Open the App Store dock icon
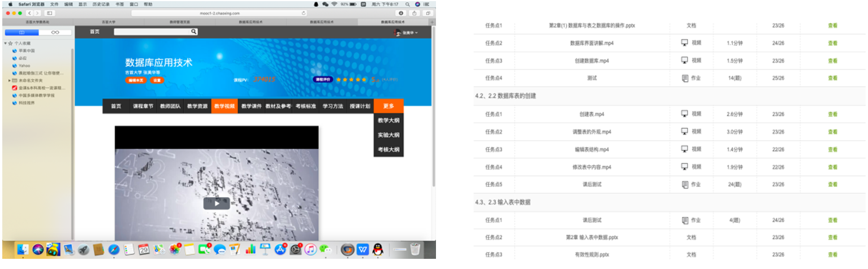 280,249
